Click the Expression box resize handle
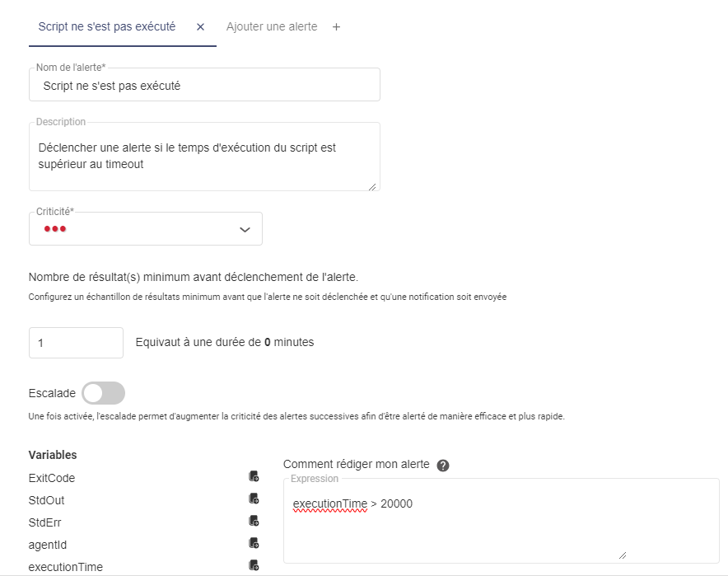 [623, 555]
